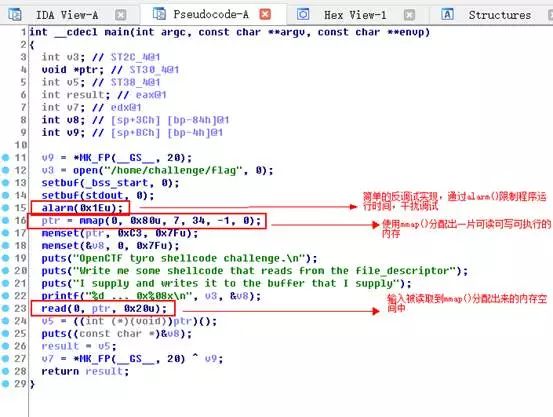
Task: Click the memset(&v8, 0, 0x7Fu) line
Action: coord(110,246)
